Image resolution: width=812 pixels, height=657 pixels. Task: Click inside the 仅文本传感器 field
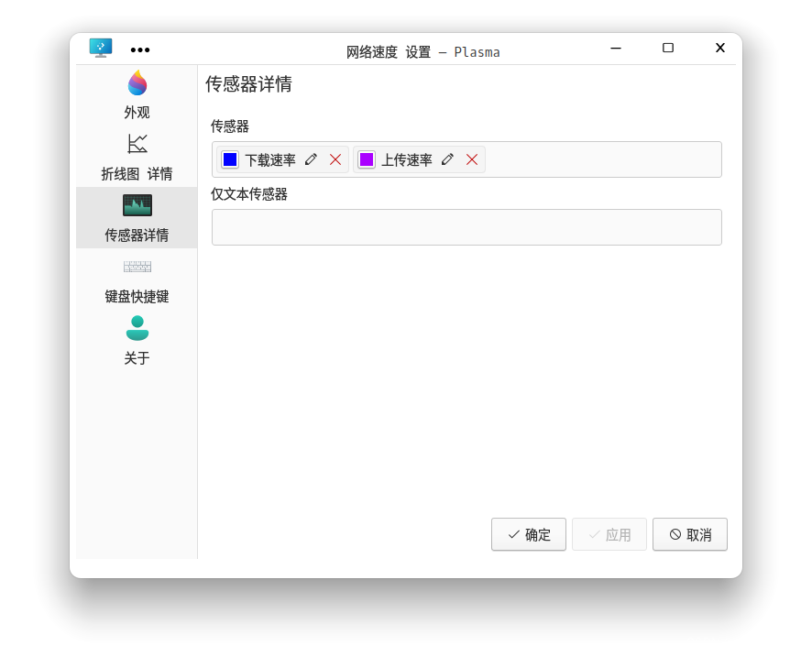(466, 227)
